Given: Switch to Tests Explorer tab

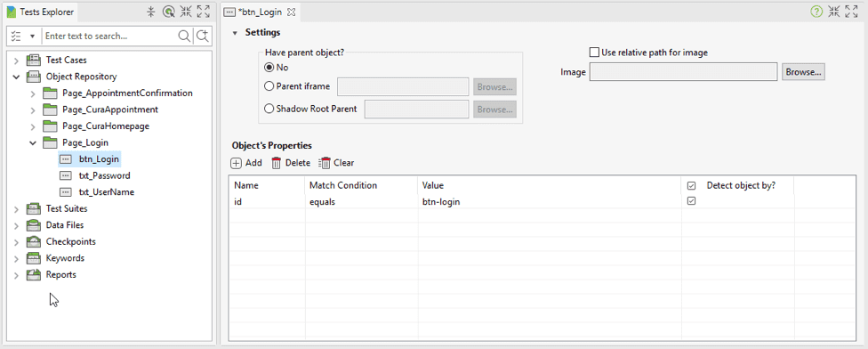Looking at the screenshot, I should pos(40,12).
